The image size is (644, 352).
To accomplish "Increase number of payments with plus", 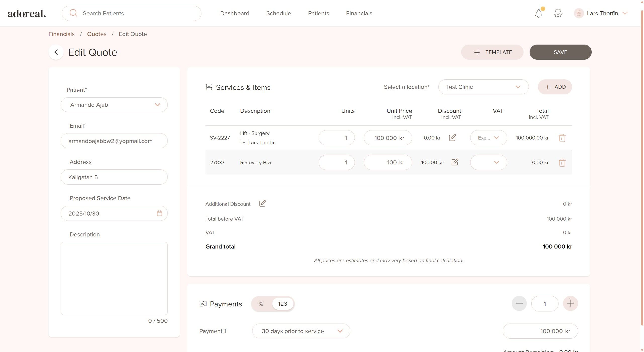I will pos(570,303).
